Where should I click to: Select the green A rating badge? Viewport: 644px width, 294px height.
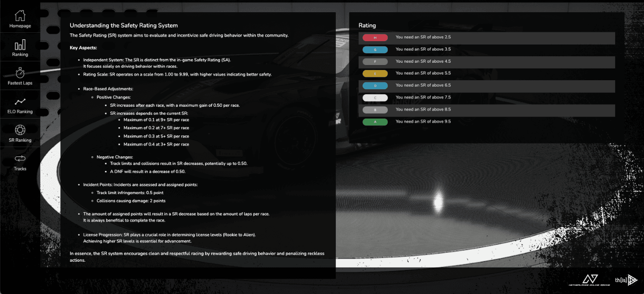click(375, 122)
